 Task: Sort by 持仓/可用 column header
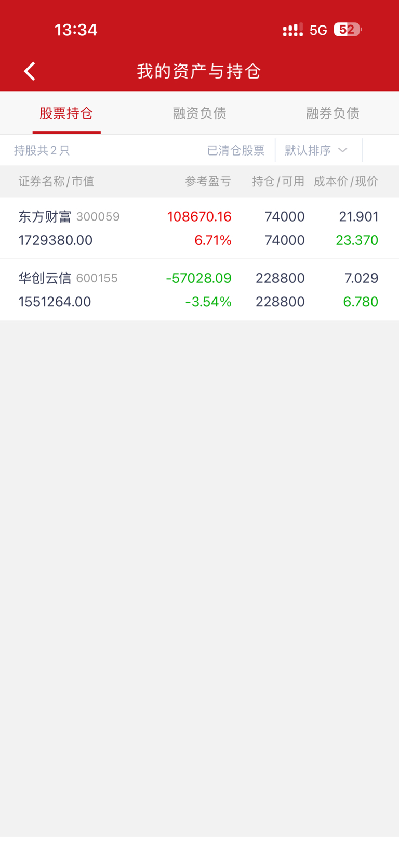pyautogui.click(x=278, y=182)
